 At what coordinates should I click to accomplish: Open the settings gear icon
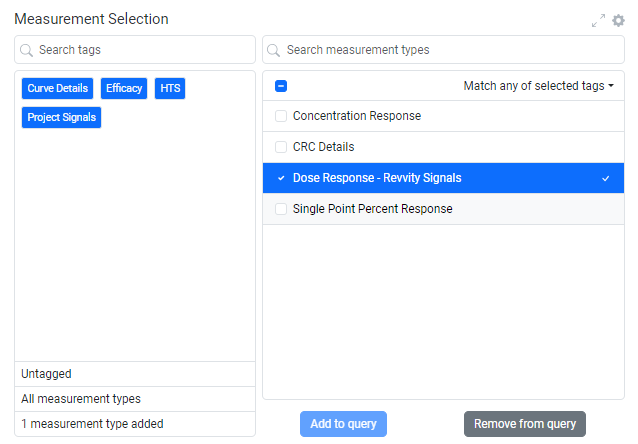(618, 20)
